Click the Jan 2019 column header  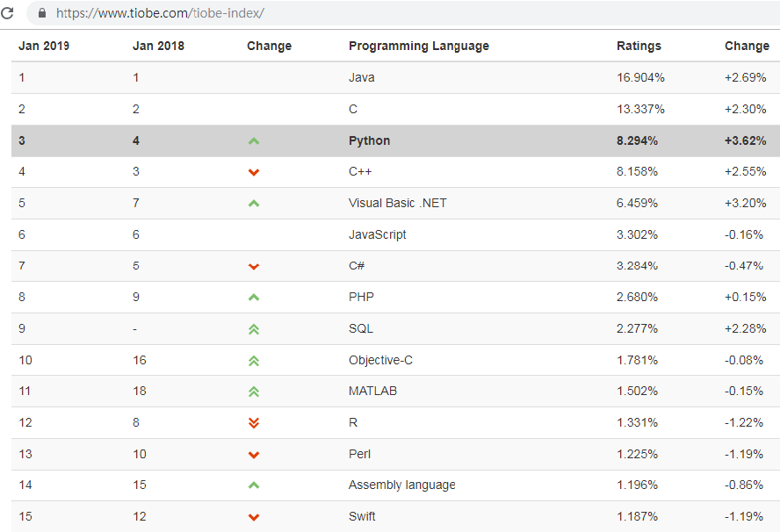point(44,46)
